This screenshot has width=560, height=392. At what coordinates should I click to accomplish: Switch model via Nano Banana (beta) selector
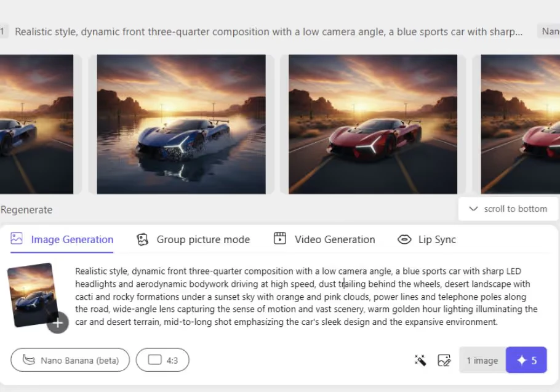coord(70,360)
